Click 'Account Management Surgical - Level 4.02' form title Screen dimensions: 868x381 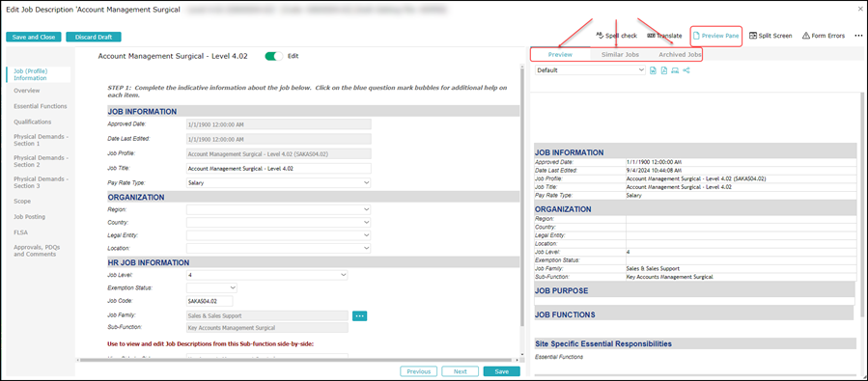pyautogui.click(x=173, y=56)
